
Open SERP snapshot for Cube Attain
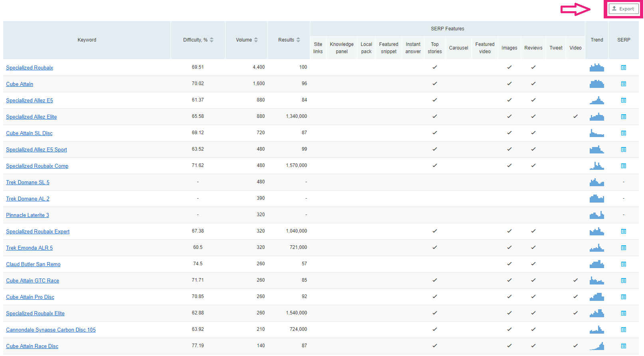tap(624, 84)
